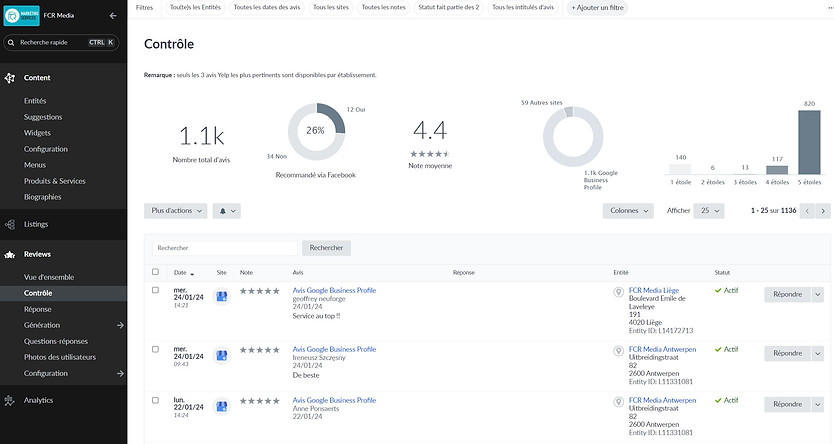Click the 4 étoiles bar in the chart
This screenshot has width=834, height=444.
tap(777, 170)
